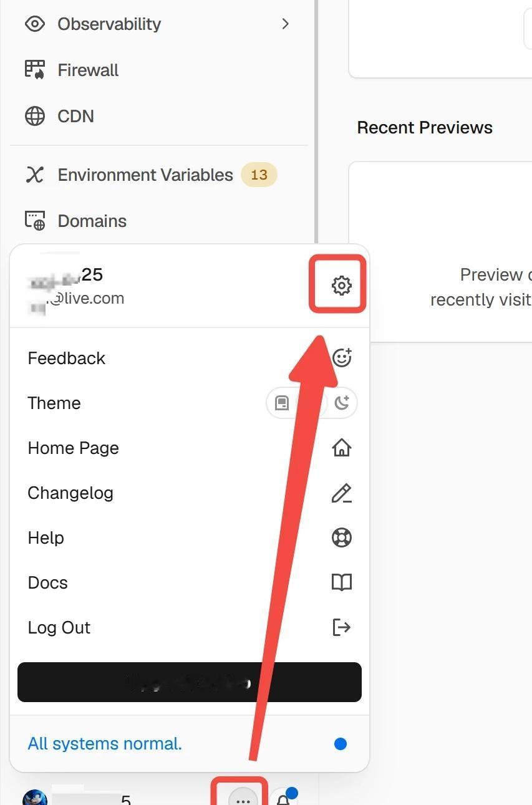Select the system theme option

(x=282, y=403)
